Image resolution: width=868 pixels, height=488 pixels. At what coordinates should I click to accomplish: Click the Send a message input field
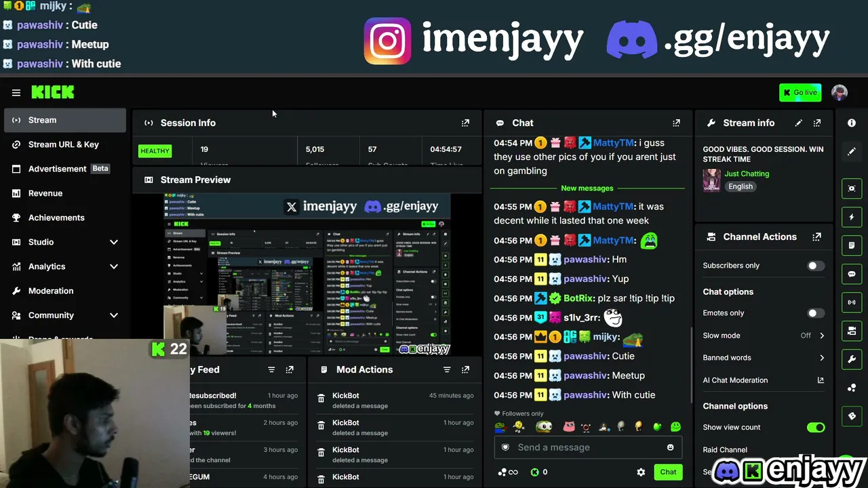coord(588,447)
